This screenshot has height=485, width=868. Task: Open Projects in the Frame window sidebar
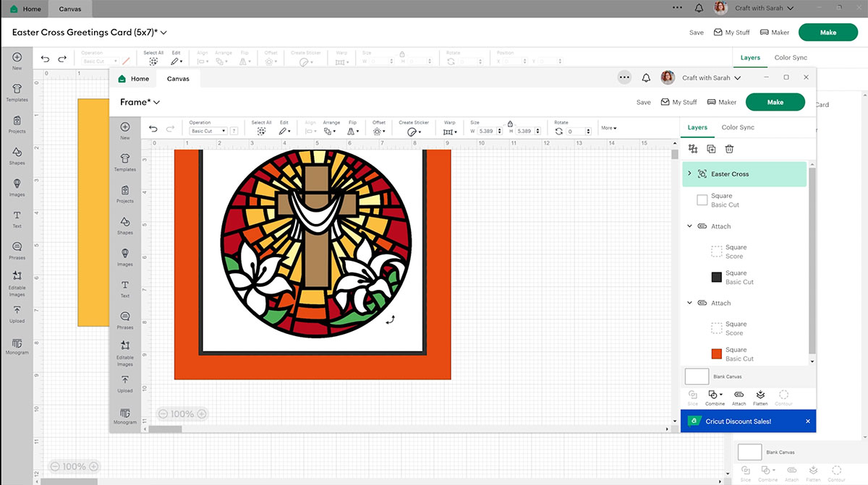(x=125, y=194)
